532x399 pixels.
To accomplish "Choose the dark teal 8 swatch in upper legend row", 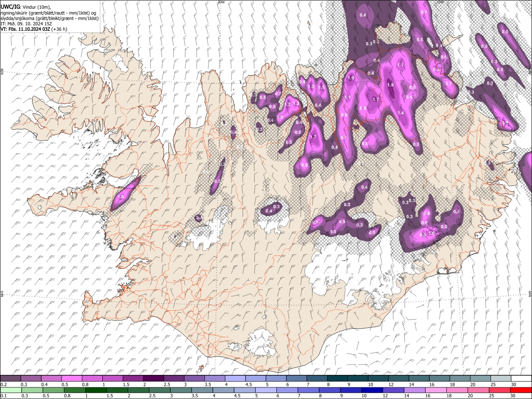I will (x=337, y=378).
